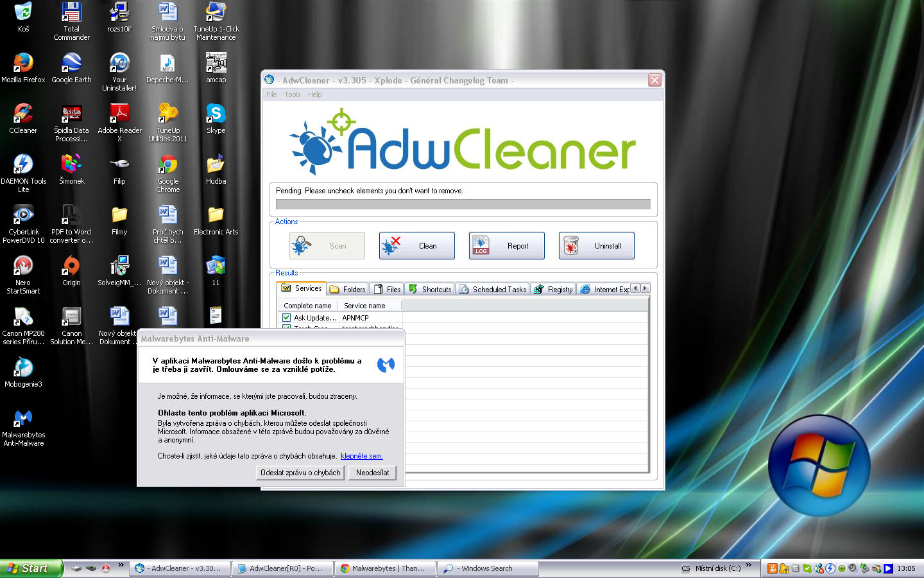Switch to Windows Search taskbar window
This screenshot has width=924, height=578.
pyautogui.click(x=488, y=568)
